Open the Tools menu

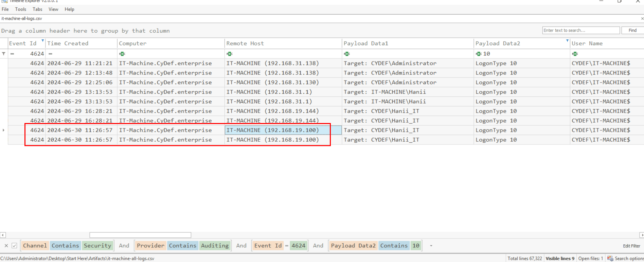(x=20, y=9)
